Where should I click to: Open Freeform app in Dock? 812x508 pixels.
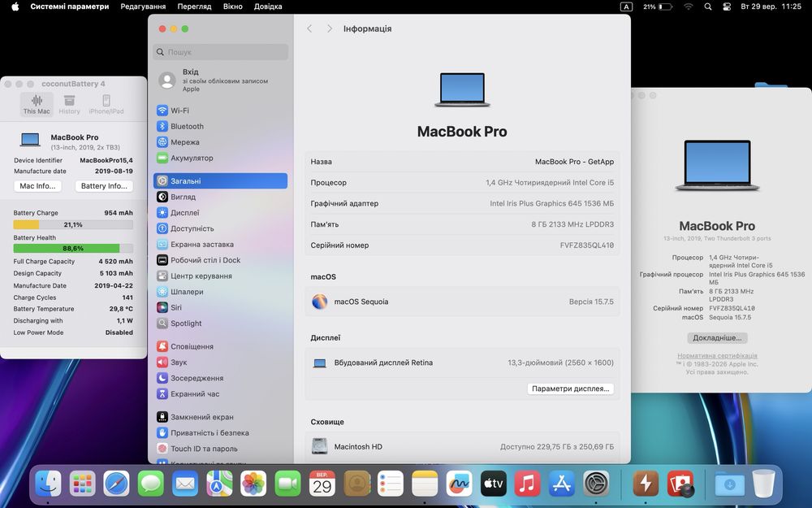click(459, 484)
